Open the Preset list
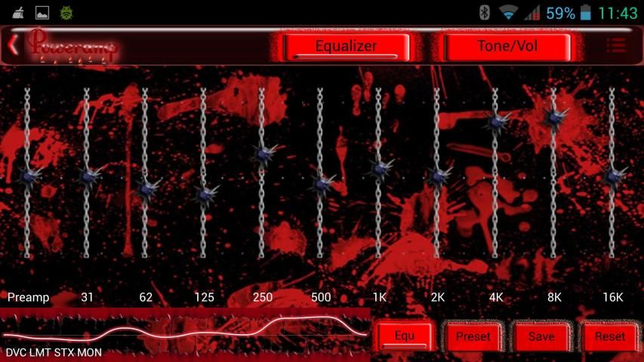 point(473,336)
